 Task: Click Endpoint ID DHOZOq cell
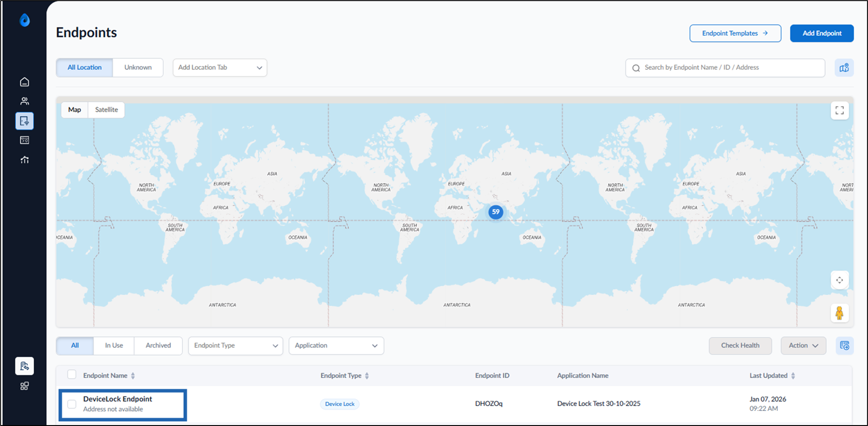point(489,404)
